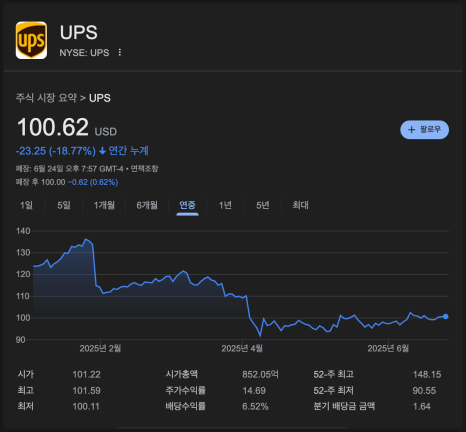Click the downward arrow beside 연간 누계
This screenshot has width=466, height=432.
pyautogui.click(x=103, y=151)
